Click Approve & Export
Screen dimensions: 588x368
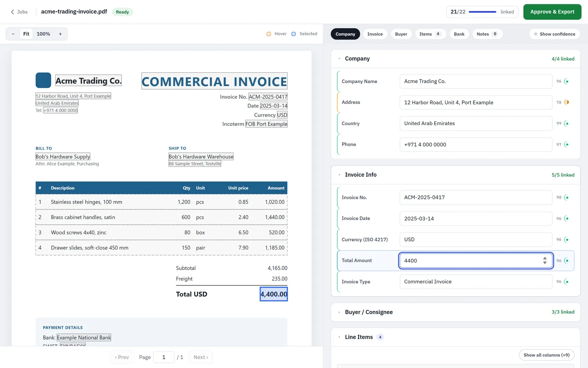pos(552,12)
